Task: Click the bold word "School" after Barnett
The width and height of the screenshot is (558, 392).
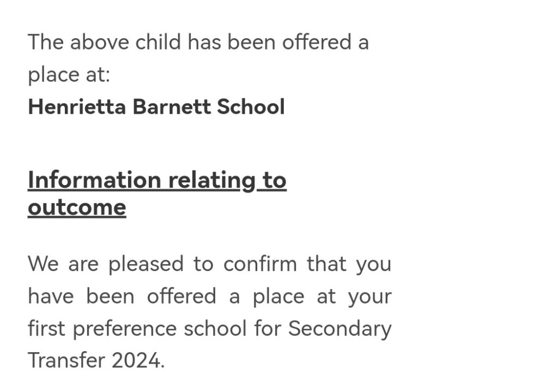Action: 251,107
